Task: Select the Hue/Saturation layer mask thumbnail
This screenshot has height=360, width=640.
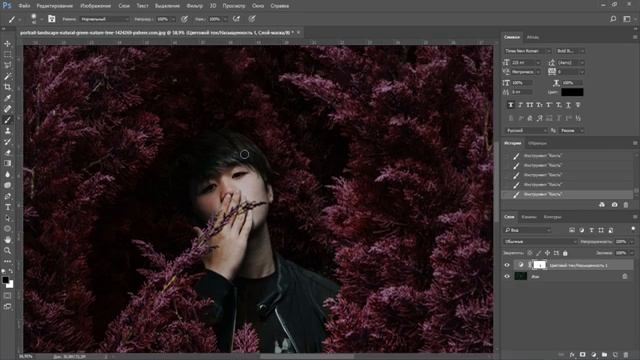Action: tap(540, 265)
